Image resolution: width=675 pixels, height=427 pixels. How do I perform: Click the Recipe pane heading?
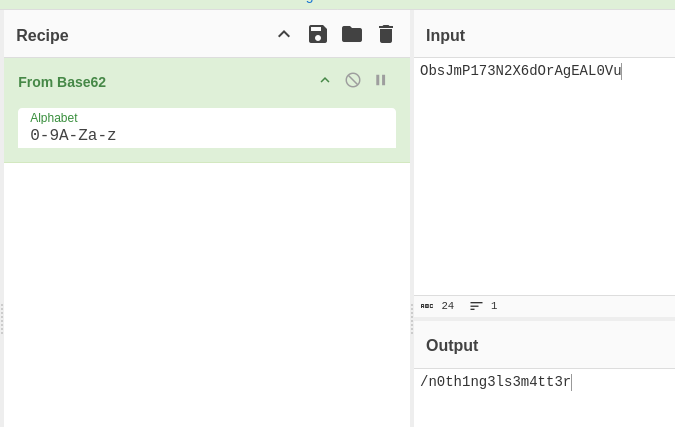click(x=42, y=36)
